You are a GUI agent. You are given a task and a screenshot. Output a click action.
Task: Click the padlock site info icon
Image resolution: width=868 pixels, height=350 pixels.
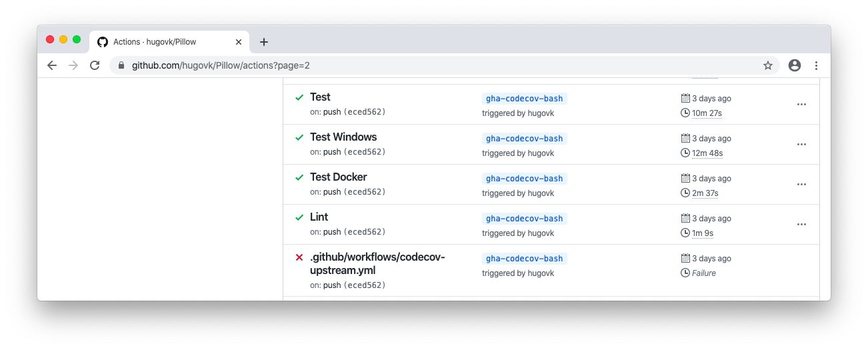click(x=121, y=65)
